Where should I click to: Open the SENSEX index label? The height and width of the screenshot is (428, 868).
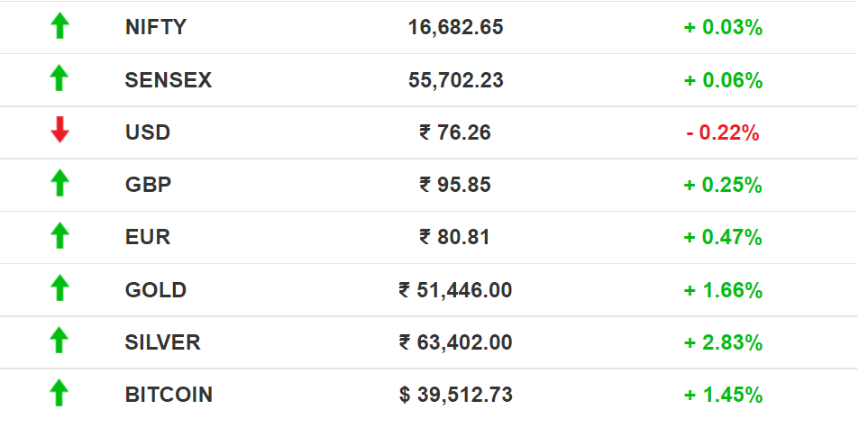tap(169, 80)
